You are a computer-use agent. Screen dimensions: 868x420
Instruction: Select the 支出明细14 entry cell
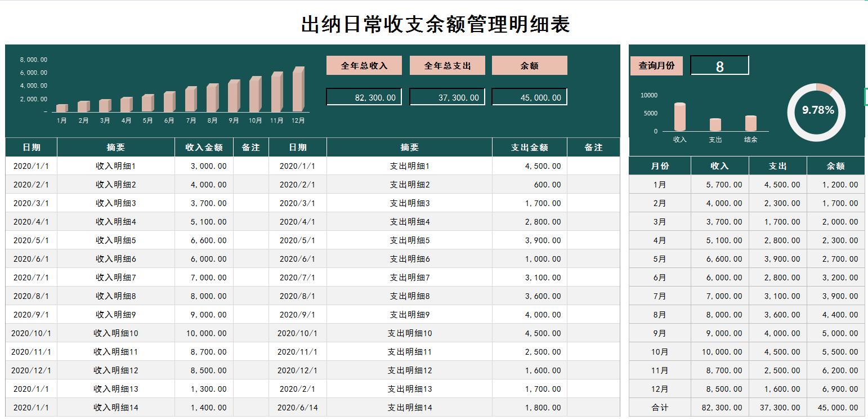click(410, 406)
